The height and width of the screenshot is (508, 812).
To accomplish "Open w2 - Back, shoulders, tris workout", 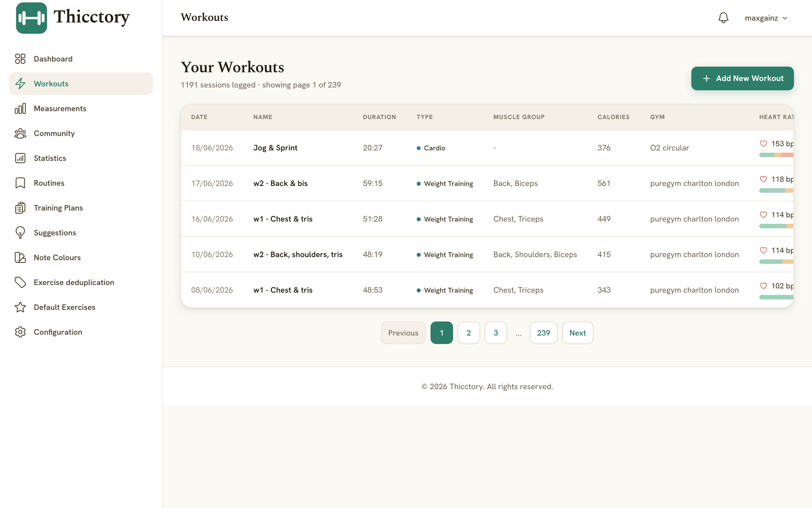I will (x=298, y=255).
